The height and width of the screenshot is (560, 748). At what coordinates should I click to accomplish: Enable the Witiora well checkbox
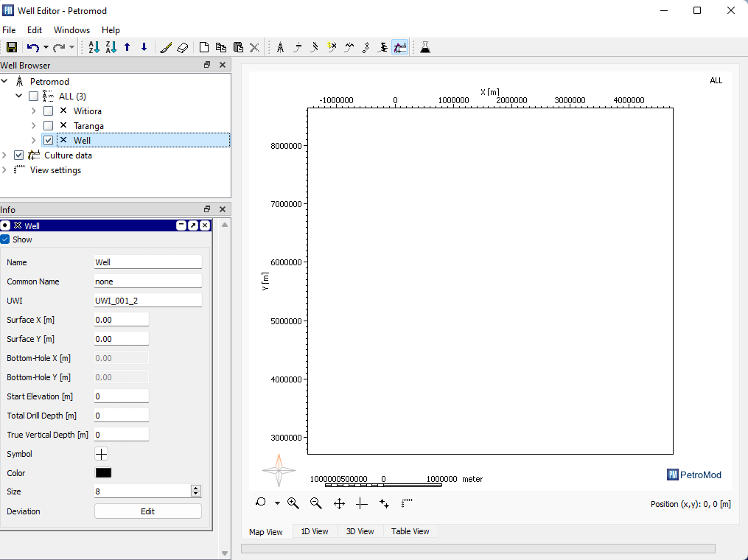(x=48, y=111)
